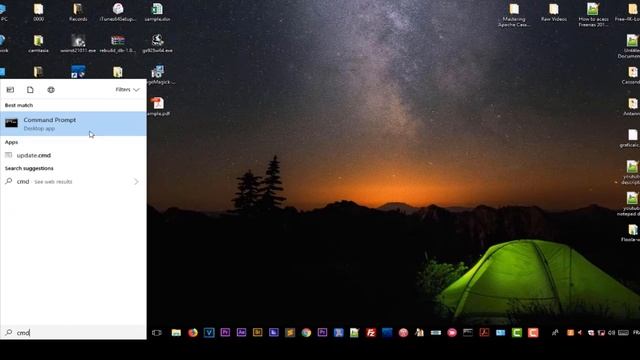Select the graficalc desktop file
640x360 pixels.
coord(632,138)
